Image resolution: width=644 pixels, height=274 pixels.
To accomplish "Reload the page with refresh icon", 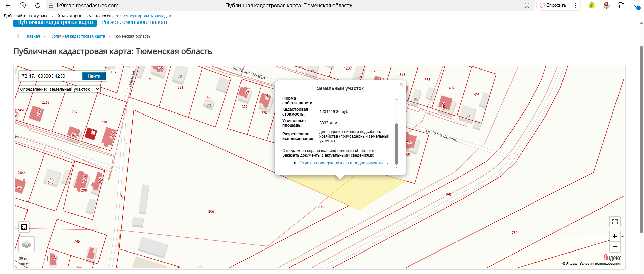I will pos(38,5).
